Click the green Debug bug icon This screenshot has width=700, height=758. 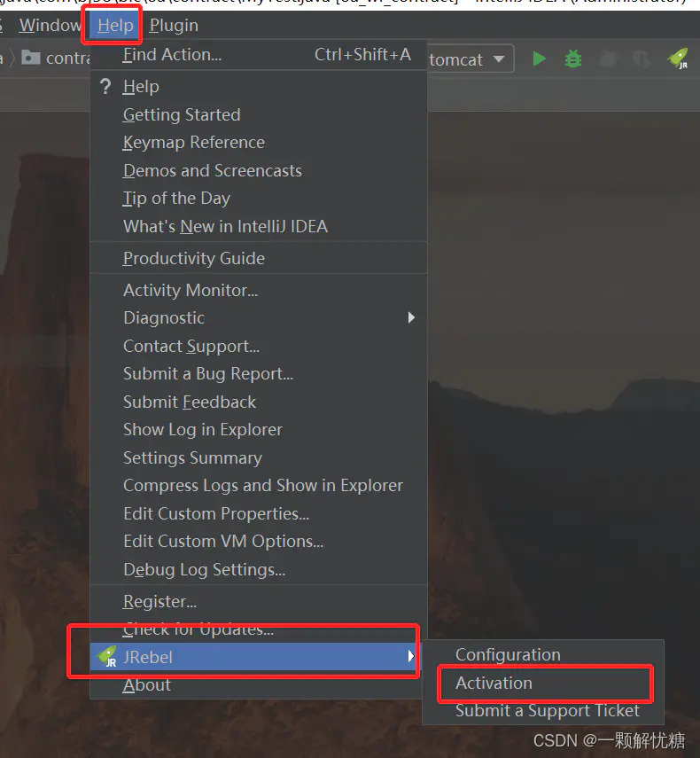[x=573, y=59]
